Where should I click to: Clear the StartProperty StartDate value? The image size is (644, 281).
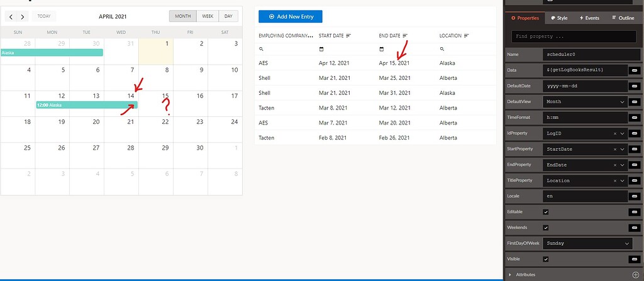click(x=615, y=149)
